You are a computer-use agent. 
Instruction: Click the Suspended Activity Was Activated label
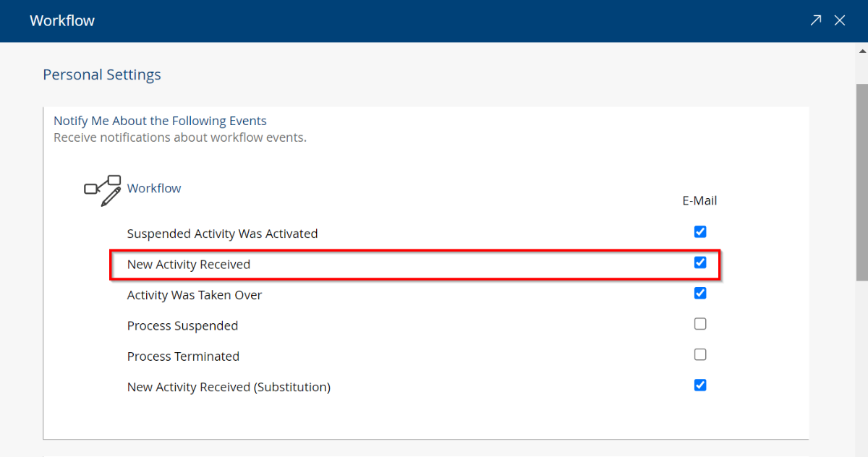222,234
